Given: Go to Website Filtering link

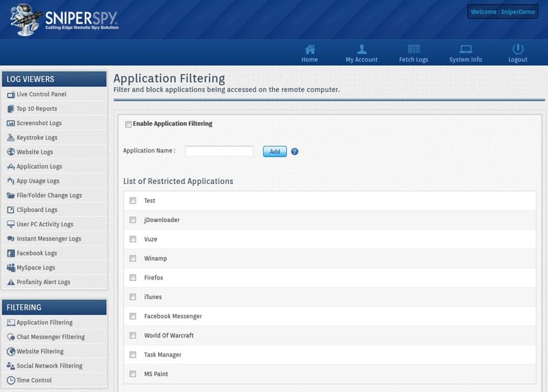Looking at the screenshot, I should point(40,352).
